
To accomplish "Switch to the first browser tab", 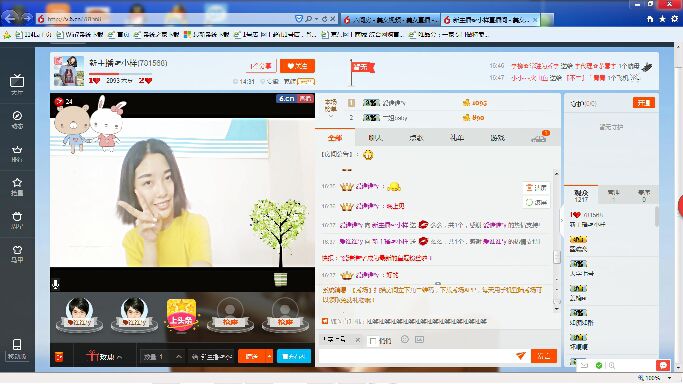I will [x=390, y=20].
